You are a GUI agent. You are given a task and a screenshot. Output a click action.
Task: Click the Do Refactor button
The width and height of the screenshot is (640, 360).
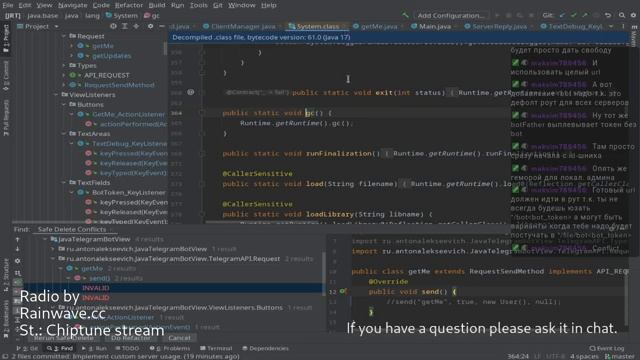pyautogui.click(x=131, y=338)
